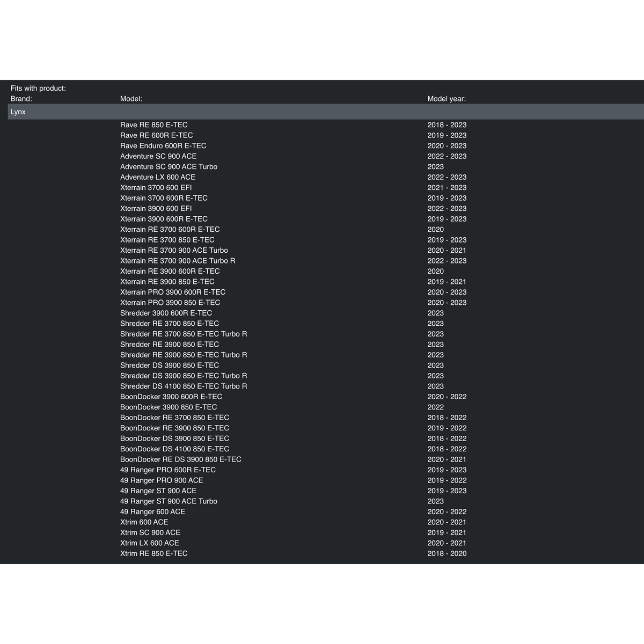Select model BoonDocker RE DS 3900 850 E-TEC

(181, 459)
